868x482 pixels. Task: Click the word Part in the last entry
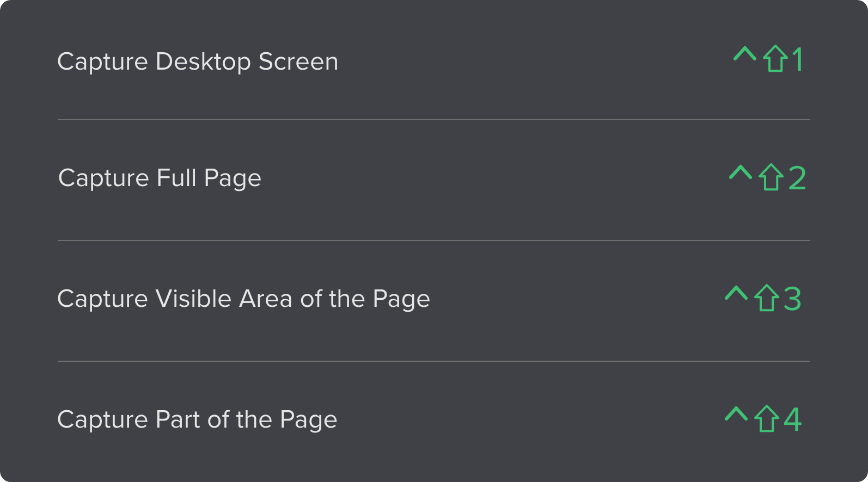[178, 419]
